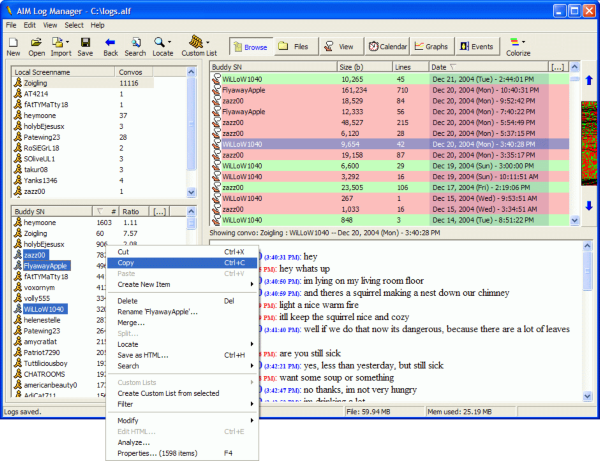Viewport: 600px width, 461px height.
Task: Sort by the Lines column header
Action: pos(411,67)
